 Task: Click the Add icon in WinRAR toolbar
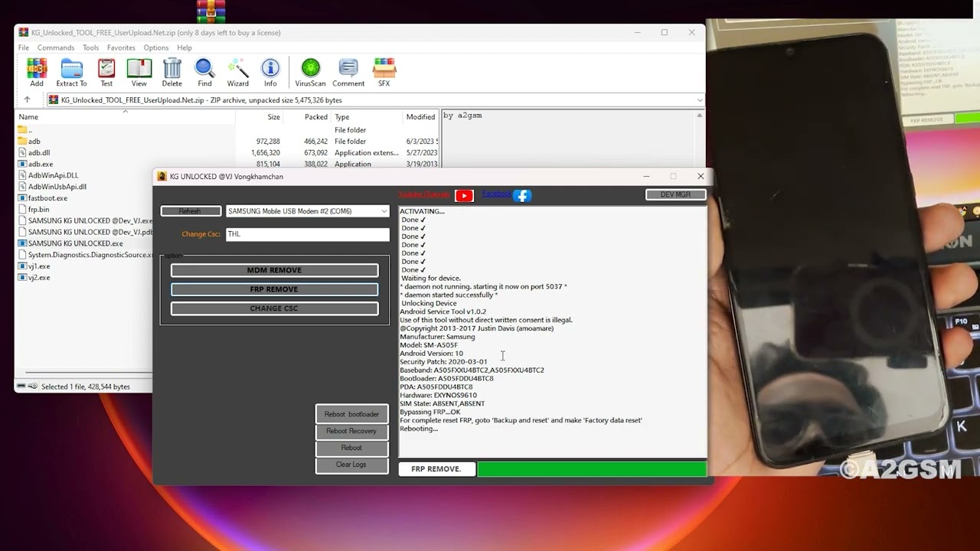point(37,73)
